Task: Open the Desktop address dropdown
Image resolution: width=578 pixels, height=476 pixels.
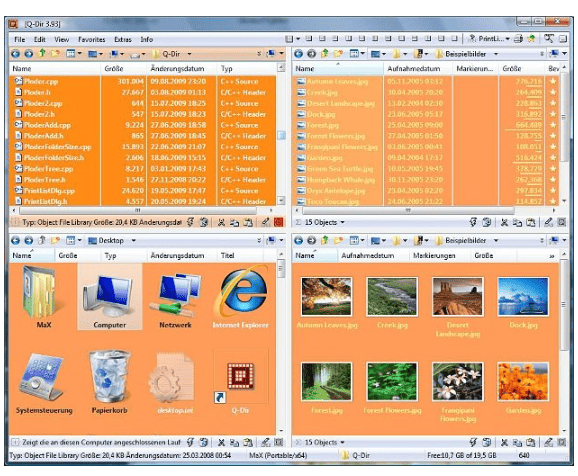Action: (x=134, y=240)
